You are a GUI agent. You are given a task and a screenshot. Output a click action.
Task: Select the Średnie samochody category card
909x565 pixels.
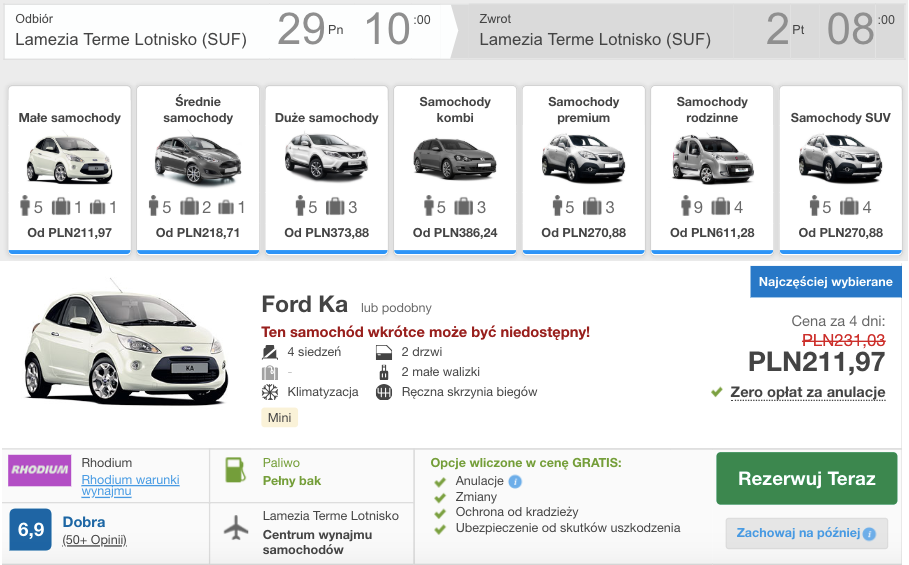coord(198,170)
